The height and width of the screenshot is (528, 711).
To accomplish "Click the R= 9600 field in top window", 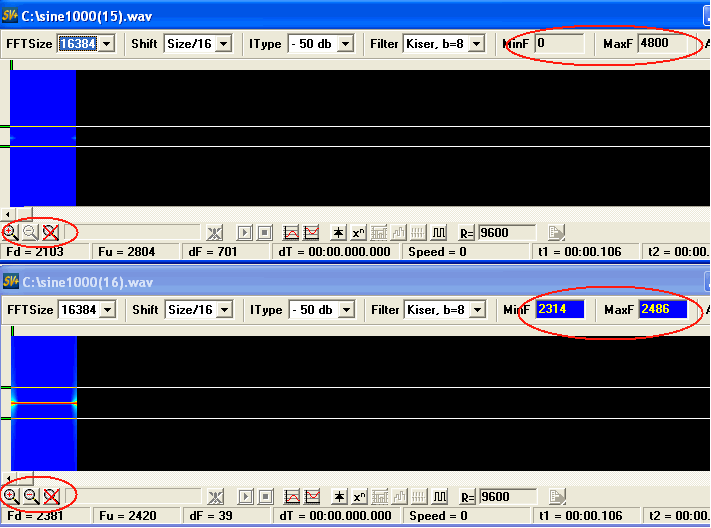I will pos(506,232).
